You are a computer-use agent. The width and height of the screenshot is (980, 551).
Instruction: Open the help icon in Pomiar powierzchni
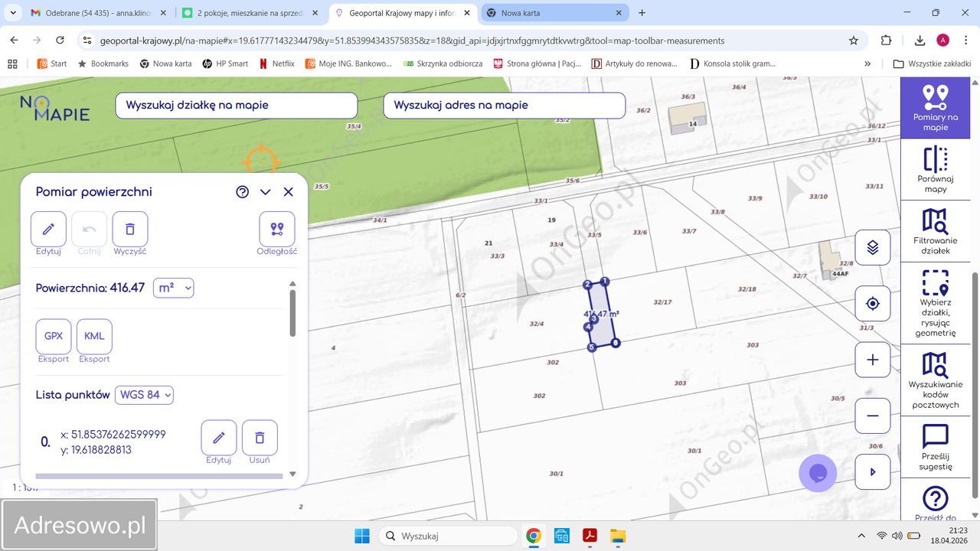pos(243,192)
